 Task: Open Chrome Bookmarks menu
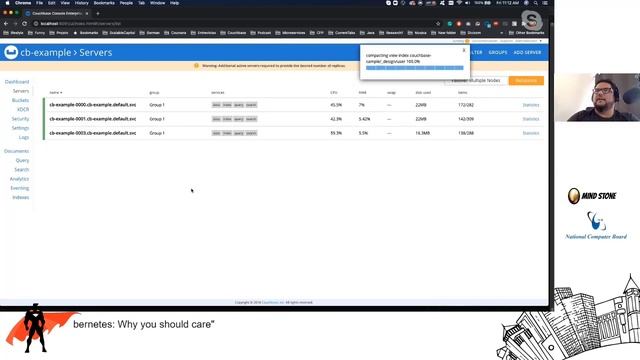pos(104,3)
